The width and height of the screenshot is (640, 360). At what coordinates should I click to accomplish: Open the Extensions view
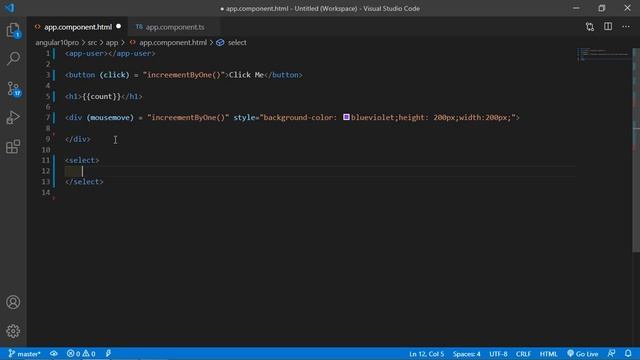coord(13,147)
